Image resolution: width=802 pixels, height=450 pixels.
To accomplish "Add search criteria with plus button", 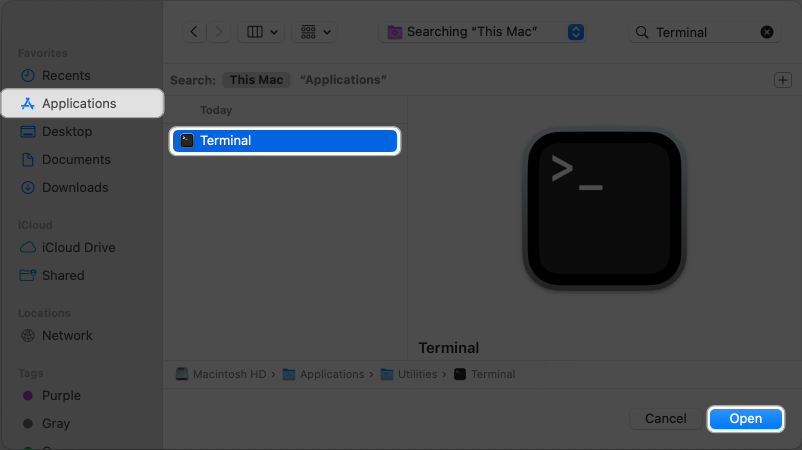I will (783, 80).
